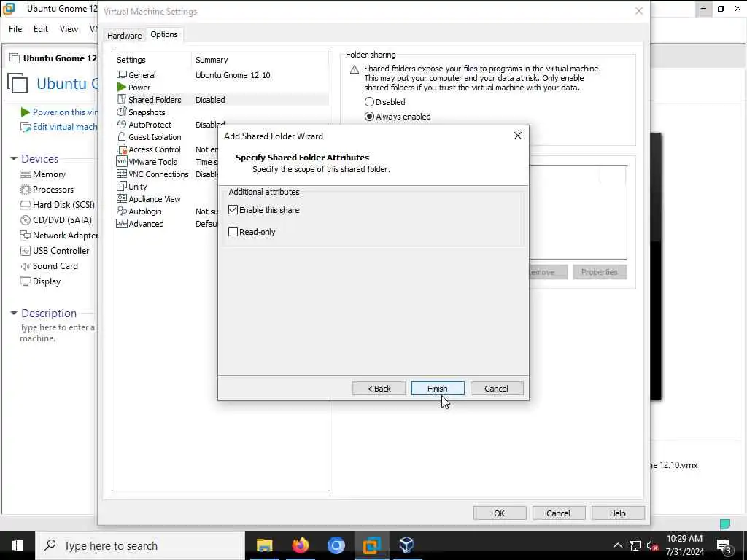The height and width of the screenshot is (560, 747).
Task: Click the Appliance View icon
Action: click(x=122, y=198)
